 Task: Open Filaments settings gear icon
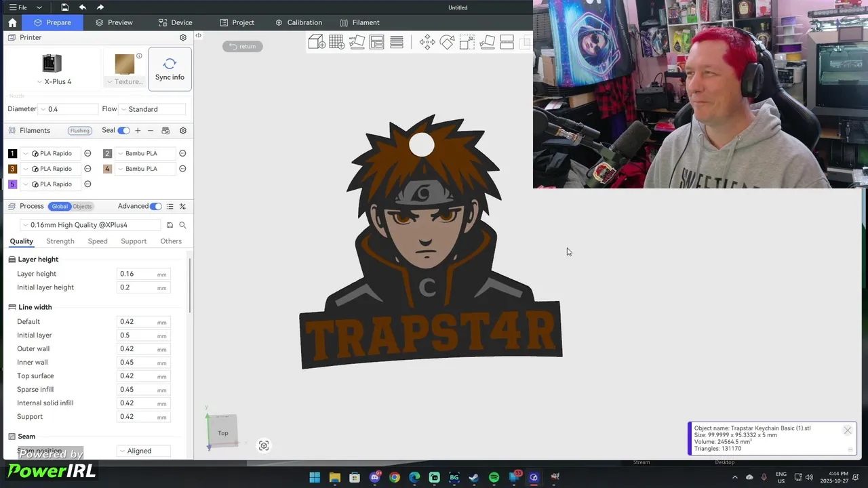pos(183,130)
